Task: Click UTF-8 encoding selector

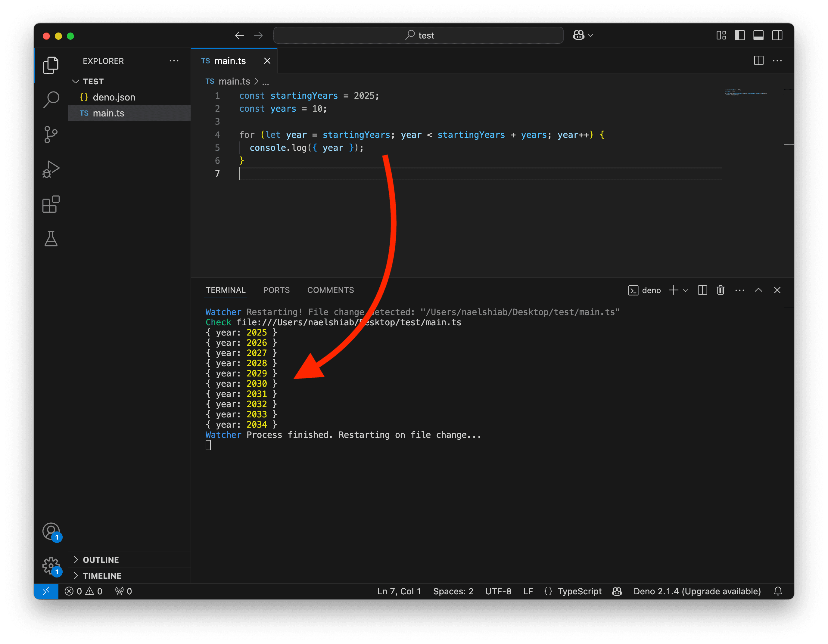Action: (x=498, y=591)
